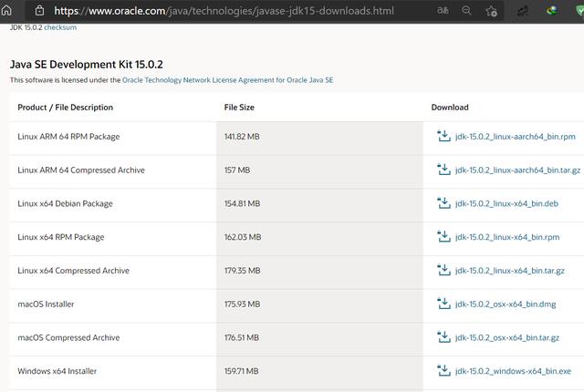
Task: Click the site lock icon in address bar
Action: point(39,11)
